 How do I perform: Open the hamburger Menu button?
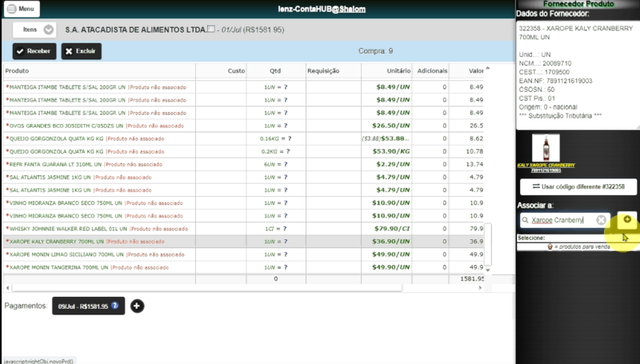point(22,9)
